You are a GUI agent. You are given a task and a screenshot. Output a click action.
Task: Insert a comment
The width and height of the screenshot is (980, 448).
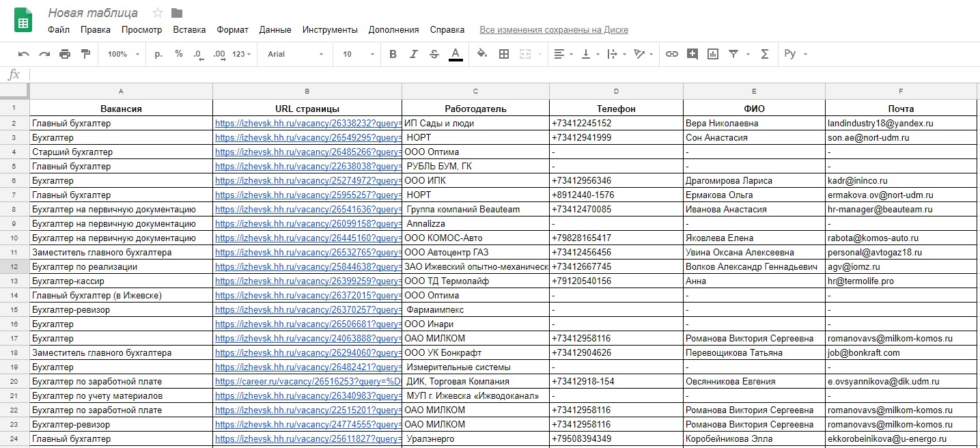tap(692, 54)
